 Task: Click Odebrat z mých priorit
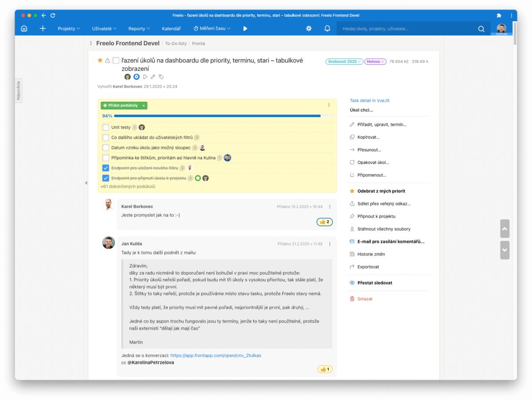click(381, 191)
